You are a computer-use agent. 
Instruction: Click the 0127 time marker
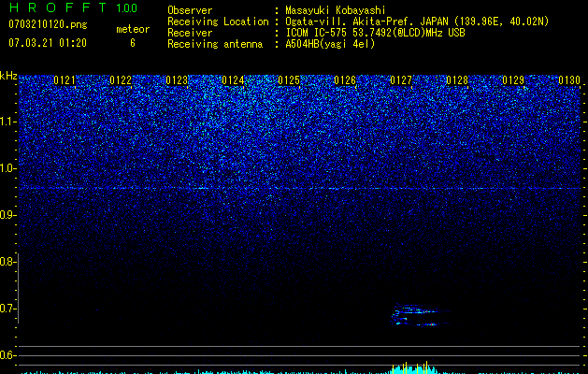[401, 80]
